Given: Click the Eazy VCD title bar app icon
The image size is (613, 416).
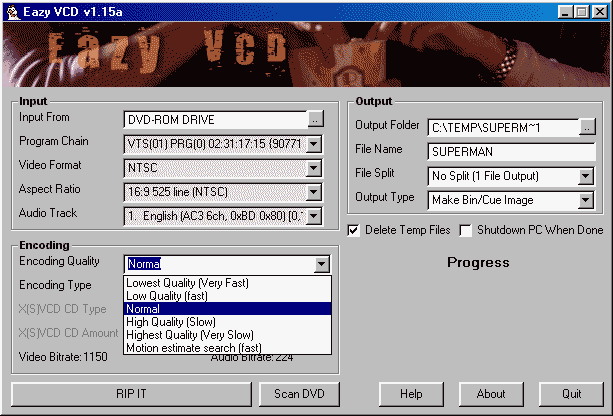Looking at the screenshot, I should click(12, 11).
